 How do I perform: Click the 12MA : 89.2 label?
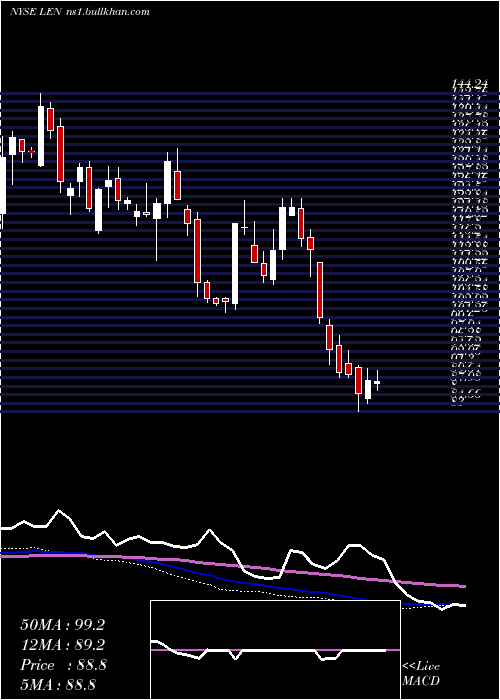click(x=62, y=645)
